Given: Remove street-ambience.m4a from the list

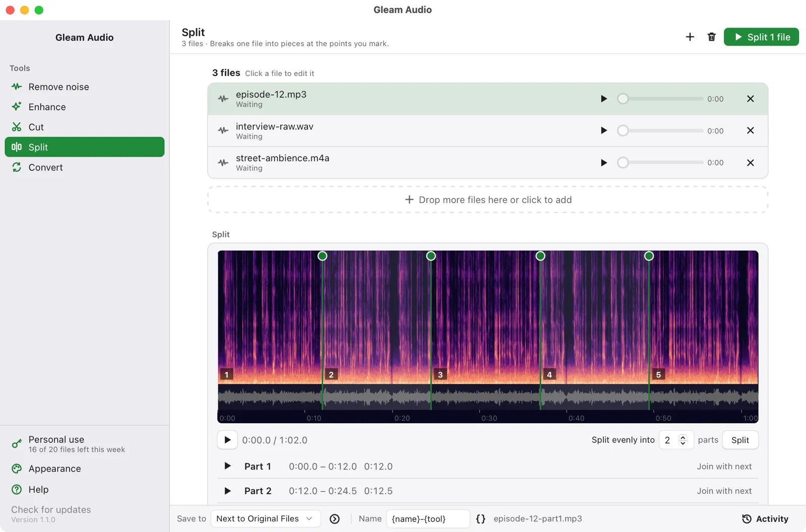Looking at the screenshot, I should coord(750,163).
